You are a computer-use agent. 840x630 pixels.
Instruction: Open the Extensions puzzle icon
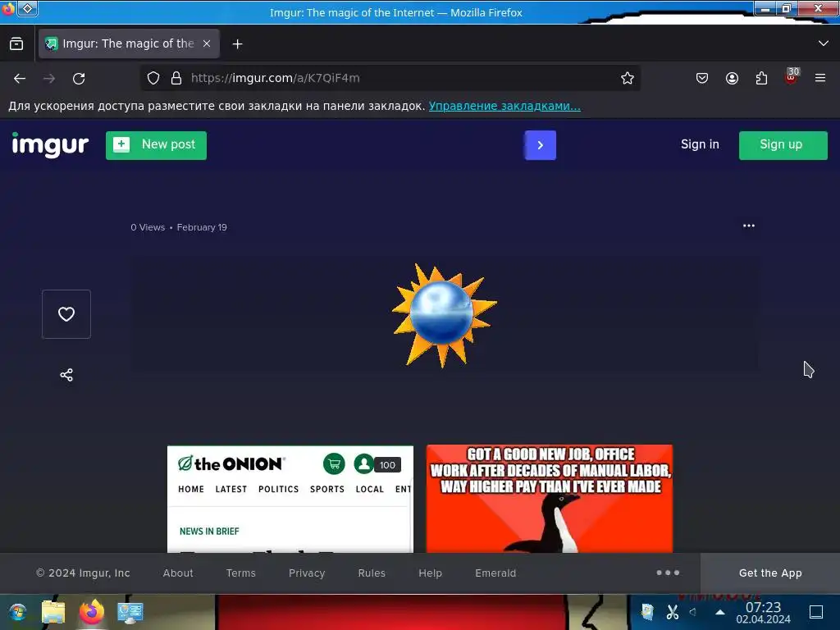[x=761, y=78]
